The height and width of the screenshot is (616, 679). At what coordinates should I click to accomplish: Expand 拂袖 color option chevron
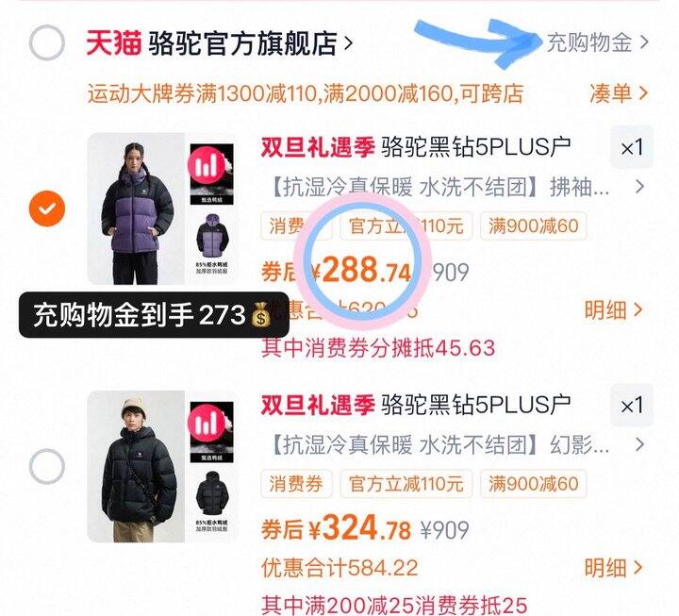639,187
